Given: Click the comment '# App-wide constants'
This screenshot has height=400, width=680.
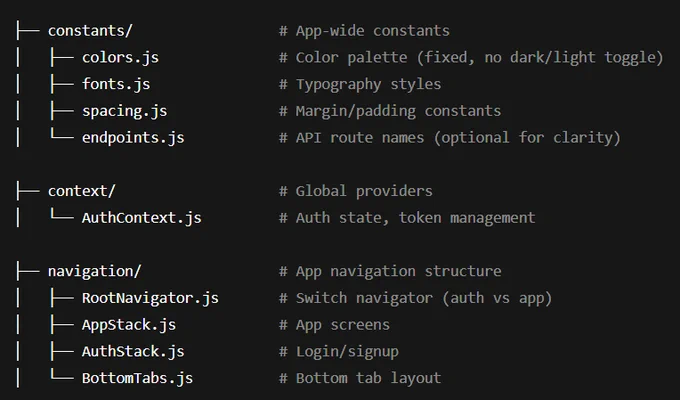Looking at the screenshot, I should pos(364,31).
